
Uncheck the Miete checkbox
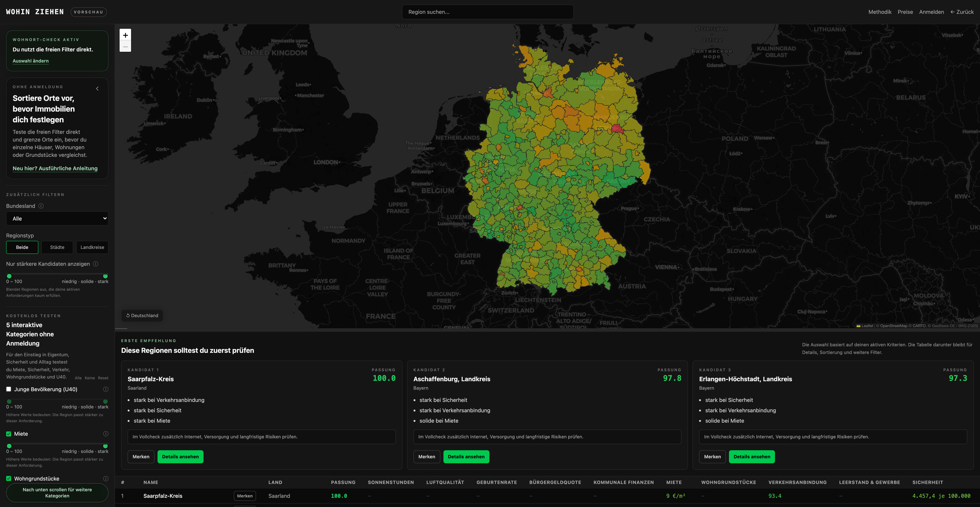click(9, 434)
